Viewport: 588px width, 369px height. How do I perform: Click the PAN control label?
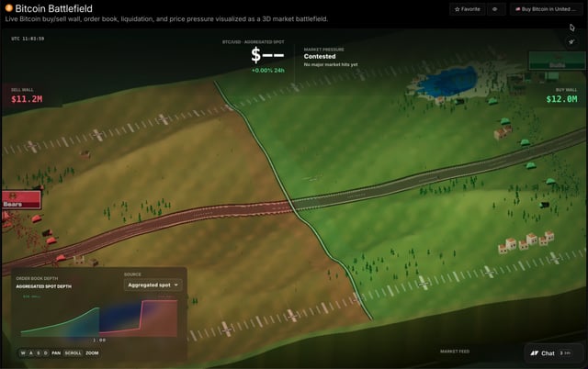coord(56,352)
